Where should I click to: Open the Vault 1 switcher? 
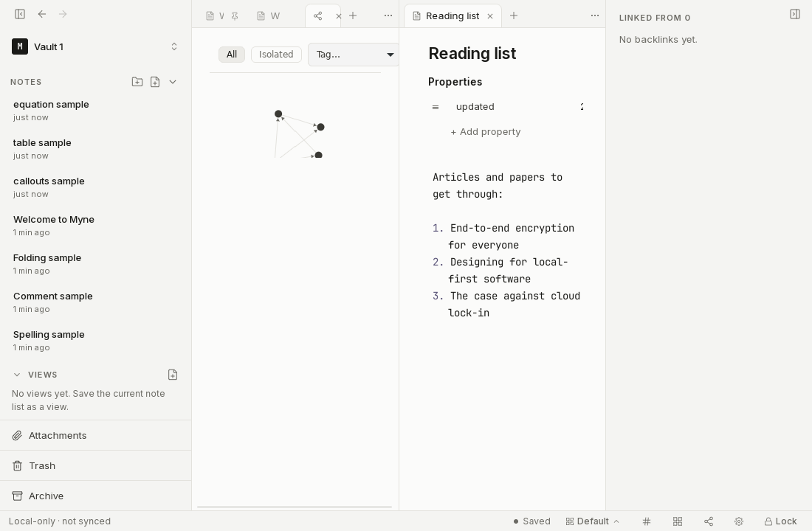tap(95, 46)
